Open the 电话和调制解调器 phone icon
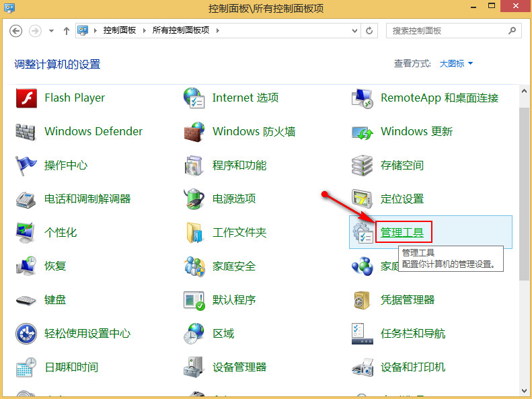Image resolution: width=532 pixels, height=399 pixels. coord(26,199)
